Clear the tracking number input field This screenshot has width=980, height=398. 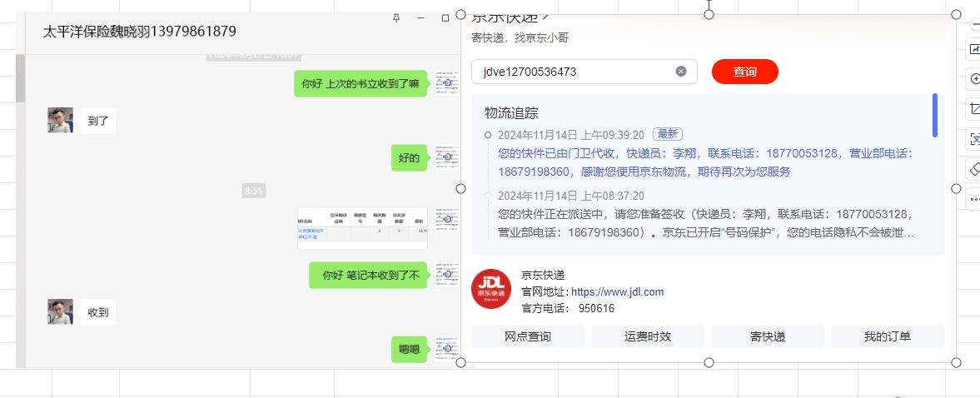[681, 72]
